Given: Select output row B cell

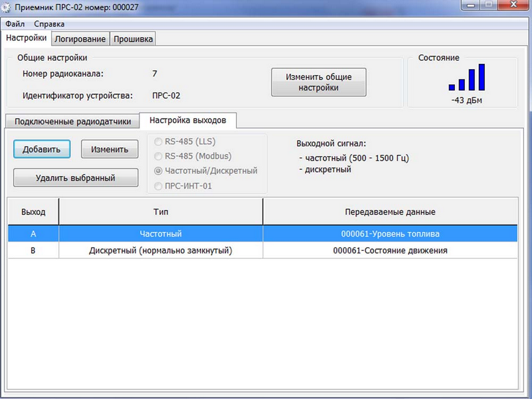Looking at the screenshot, I should click(33, 251).
